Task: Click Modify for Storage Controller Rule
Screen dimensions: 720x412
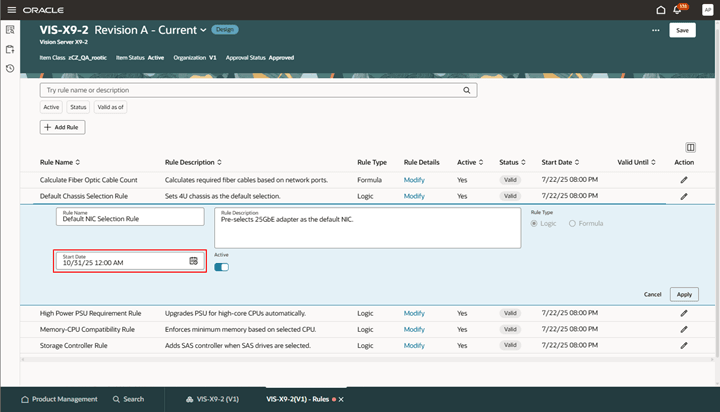Action: pos(414,345)
